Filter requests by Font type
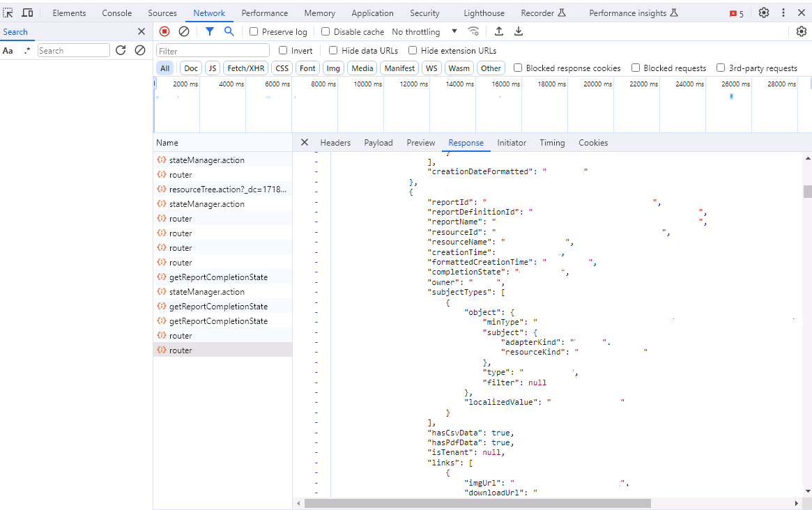The height and width of the screenshot is (510, 812). tap(307, 68)
